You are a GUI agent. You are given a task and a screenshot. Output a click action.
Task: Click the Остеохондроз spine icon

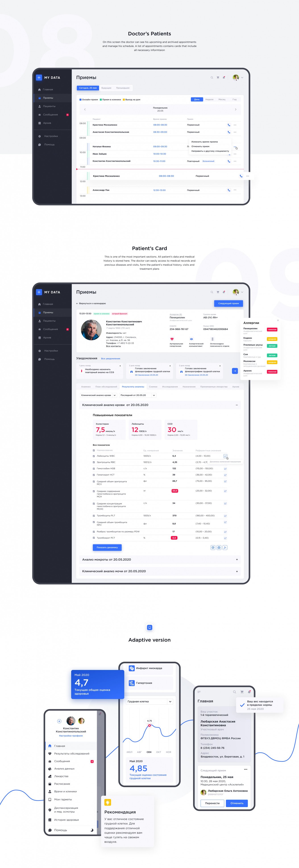point(212,339)
